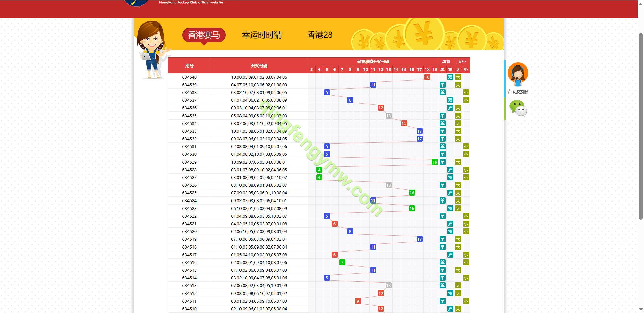This screenshot has width=644, height=313.
Task: Click the 开奖号码 column header
Action: click(x=259, y=65)
